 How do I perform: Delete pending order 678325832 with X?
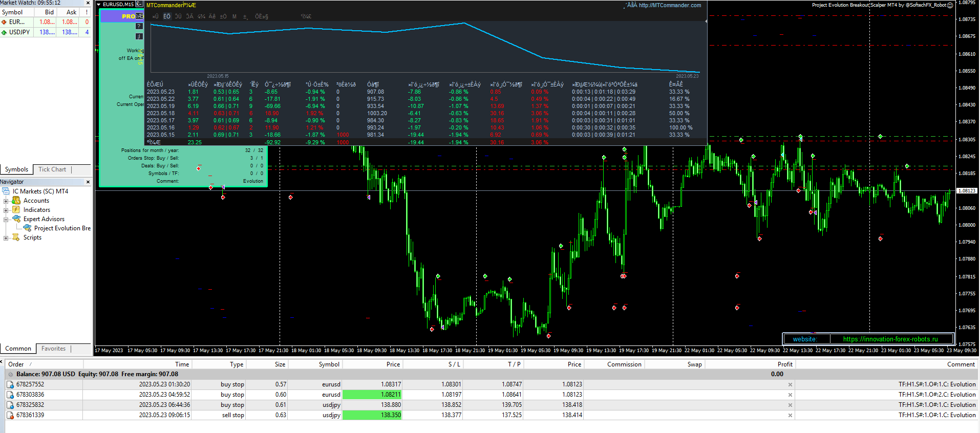(x=790, y=405)
